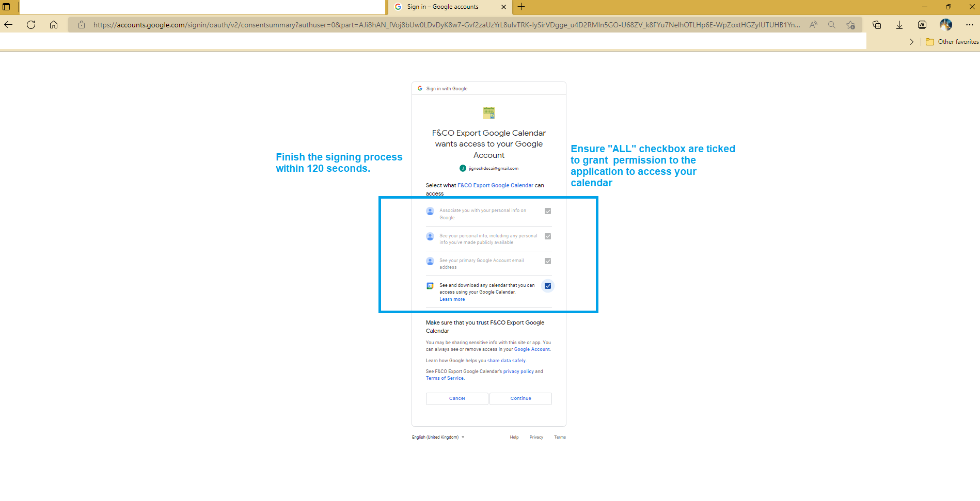Open the browser profile avatar

point(946,25)
